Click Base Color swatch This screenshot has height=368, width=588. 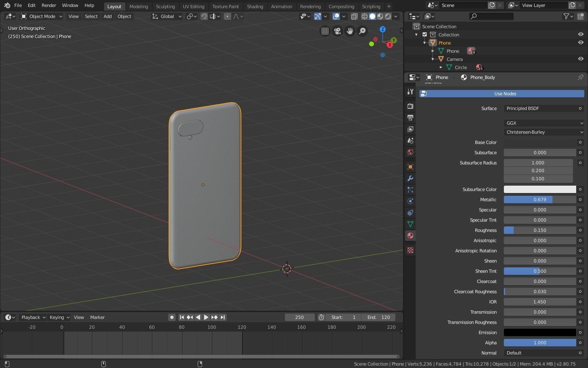540,142
